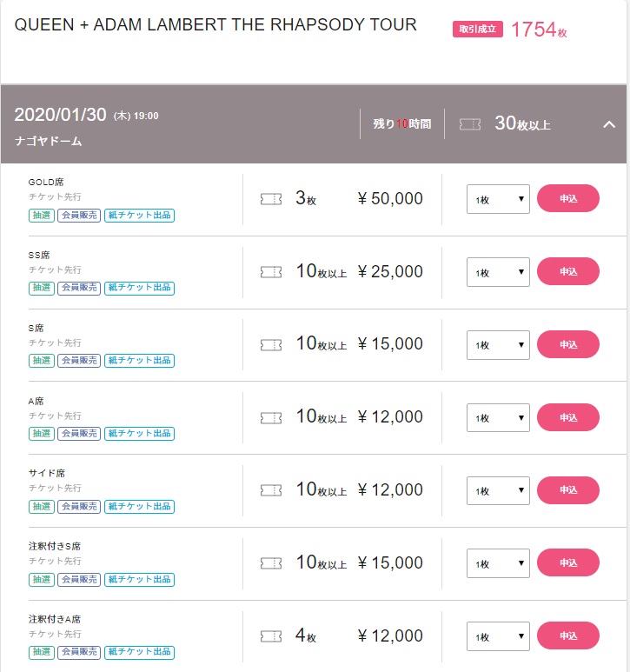Click the ticket icon in A席 row
This screenshot has width=630, height=672.
271,418
